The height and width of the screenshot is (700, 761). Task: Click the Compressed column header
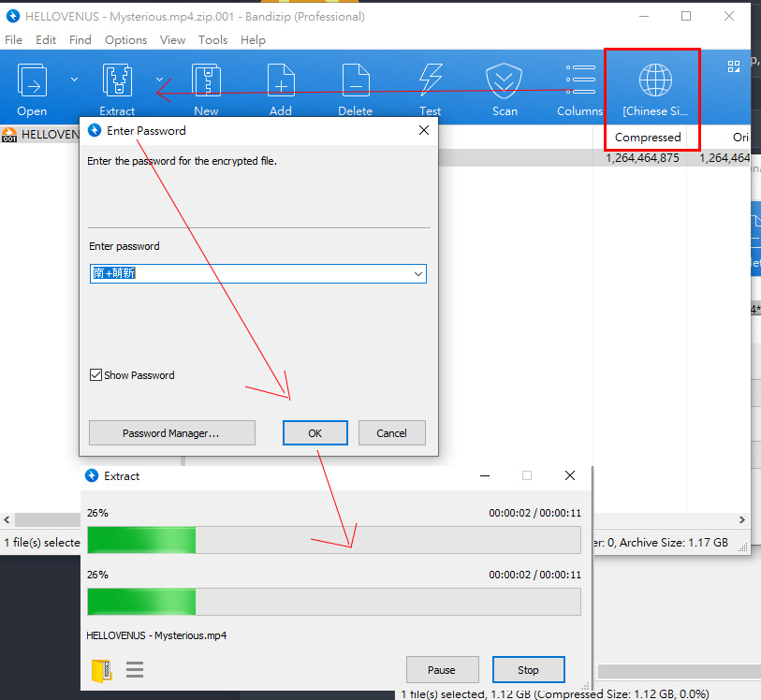pos(648,138)
